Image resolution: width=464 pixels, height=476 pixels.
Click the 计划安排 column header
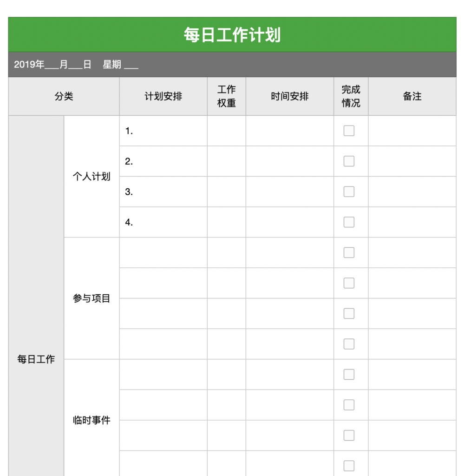pyautogui.click(x=163, y=96)
